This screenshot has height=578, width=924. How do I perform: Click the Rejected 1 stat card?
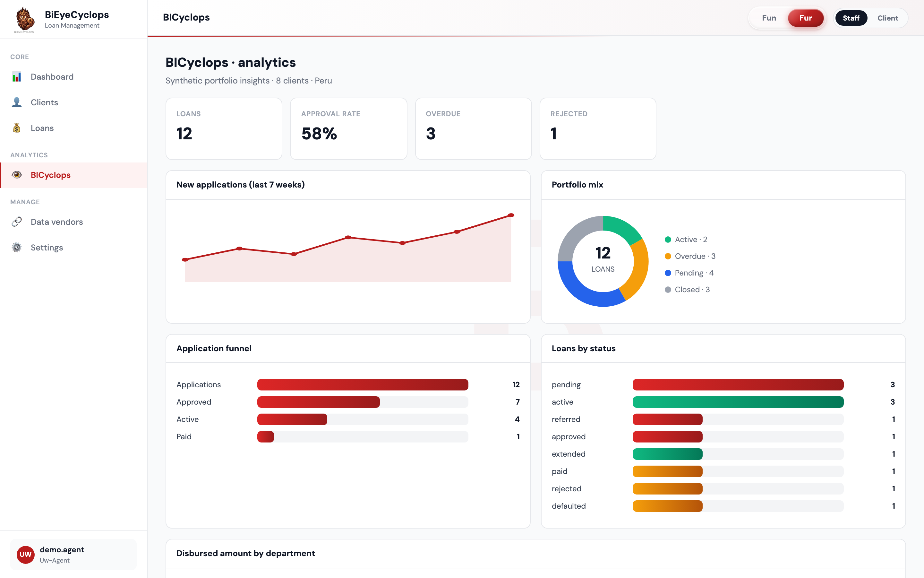point(598,128)
